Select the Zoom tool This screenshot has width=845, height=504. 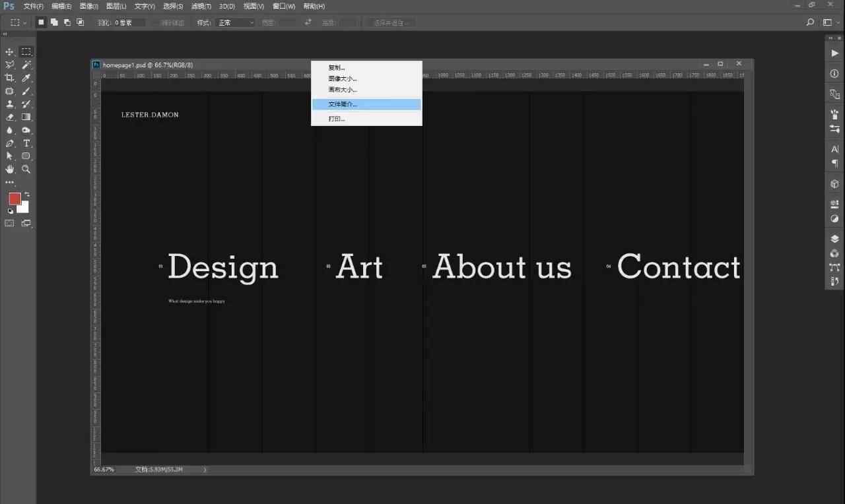pyautogui.click(x=26, y=169)
